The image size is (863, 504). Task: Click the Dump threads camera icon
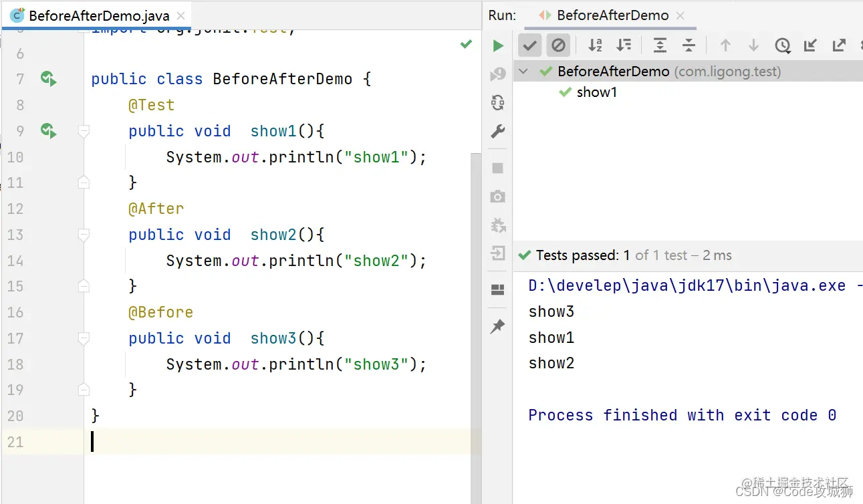498,197
